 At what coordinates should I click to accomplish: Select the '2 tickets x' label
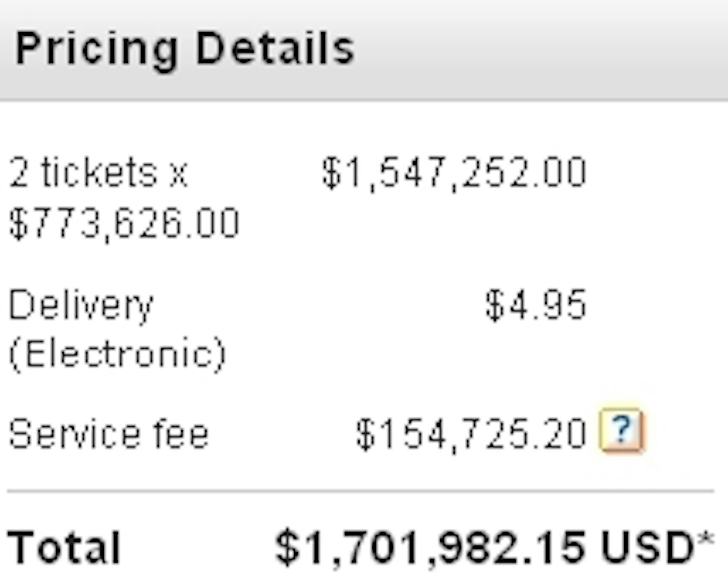[x=98, y=172]
